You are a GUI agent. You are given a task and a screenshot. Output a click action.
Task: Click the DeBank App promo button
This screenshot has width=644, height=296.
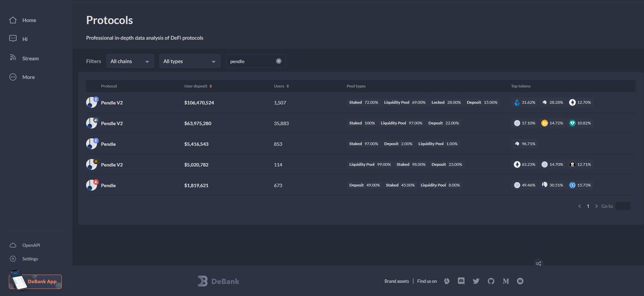pyautogui.click(x=35, y=281)
